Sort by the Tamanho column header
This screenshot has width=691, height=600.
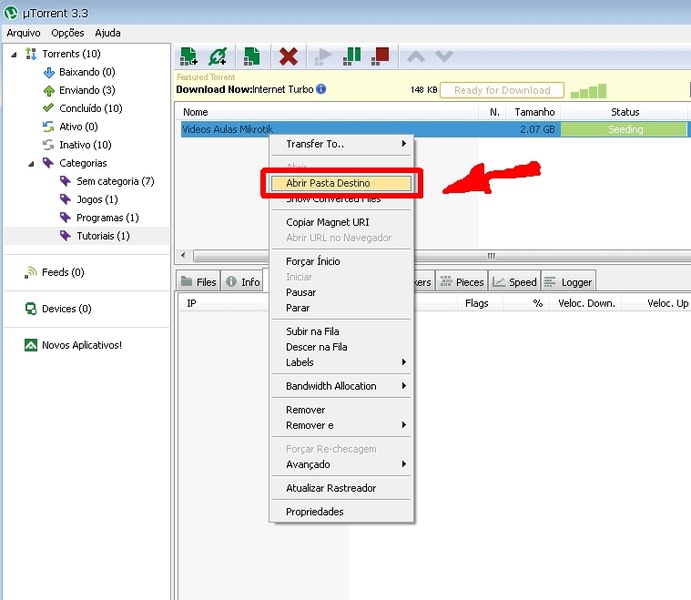533,112
